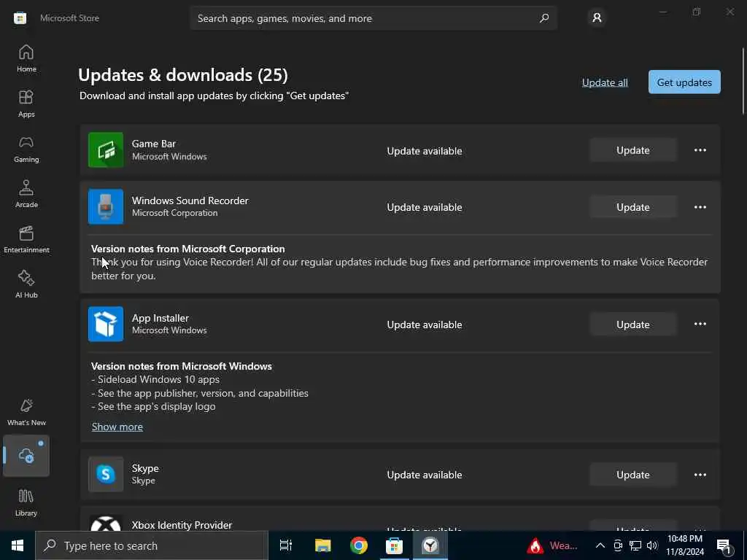Click the Xbox Identity Provider icon
Screen dimensions: 747x560
106,524
